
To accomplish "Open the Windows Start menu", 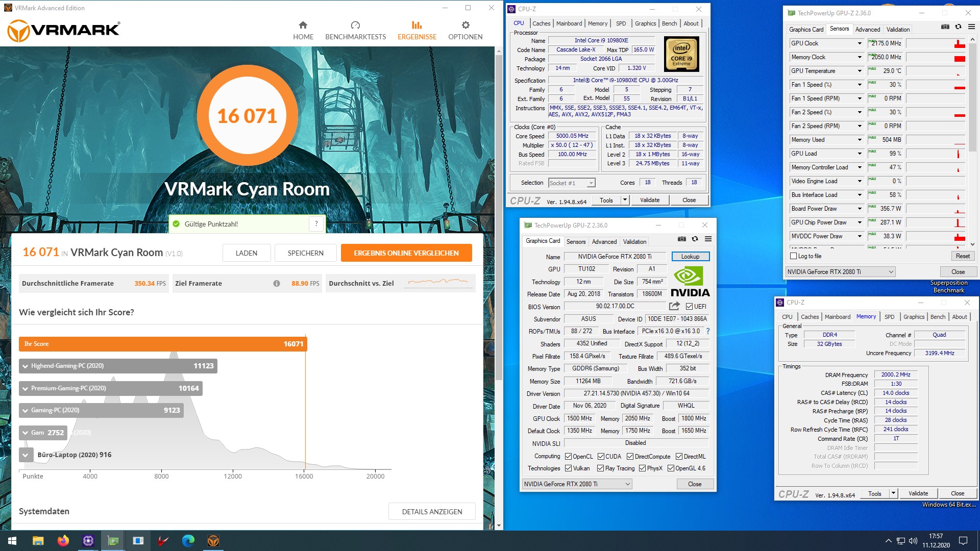I will pos(12,541).
